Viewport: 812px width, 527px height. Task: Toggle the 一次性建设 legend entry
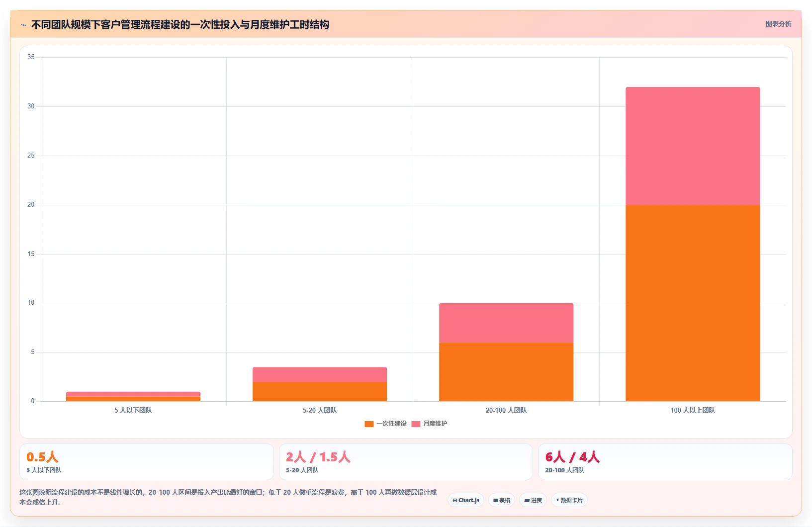pyautogui.click(x=385, y=424)
